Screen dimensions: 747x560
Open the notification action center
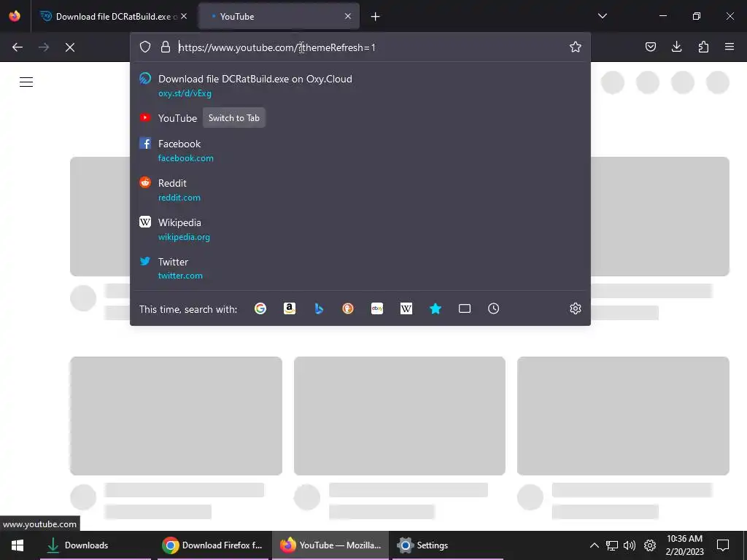pos(723,545)
